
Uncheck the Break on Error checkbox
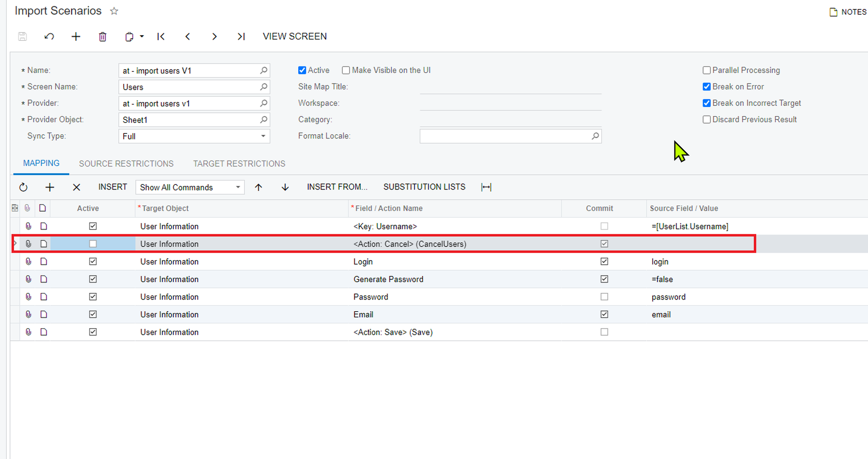707,87
